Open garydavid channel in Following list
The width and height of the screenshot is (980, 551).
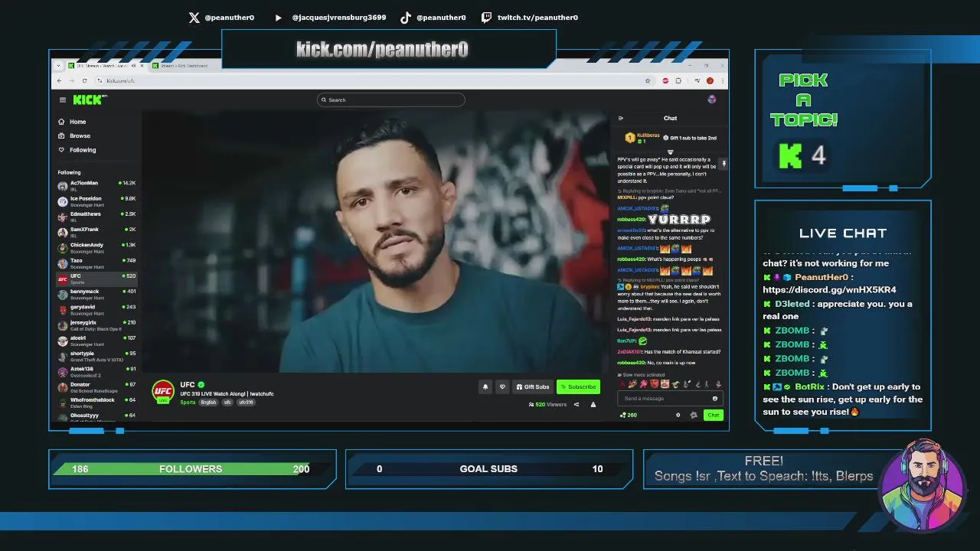point(96,310)
